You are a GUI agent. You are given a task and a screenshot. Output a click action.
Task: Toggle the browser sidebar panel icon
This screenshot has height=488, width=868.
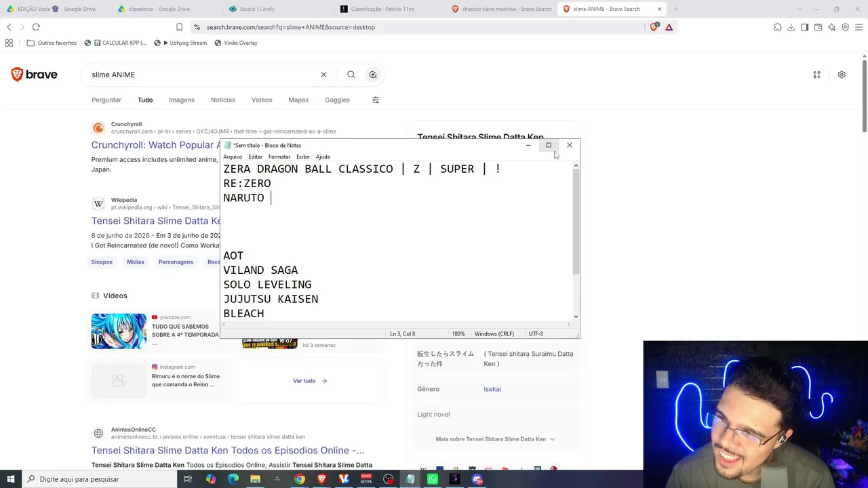[x=804, y=27]
